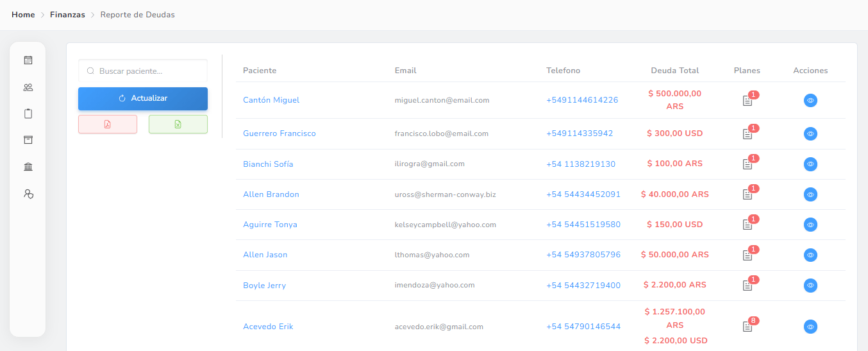Image resolution: width=868 pixels, height=351 pixels.
Task: Call phone +5491144614226
Action: click(x=582, y=100)
